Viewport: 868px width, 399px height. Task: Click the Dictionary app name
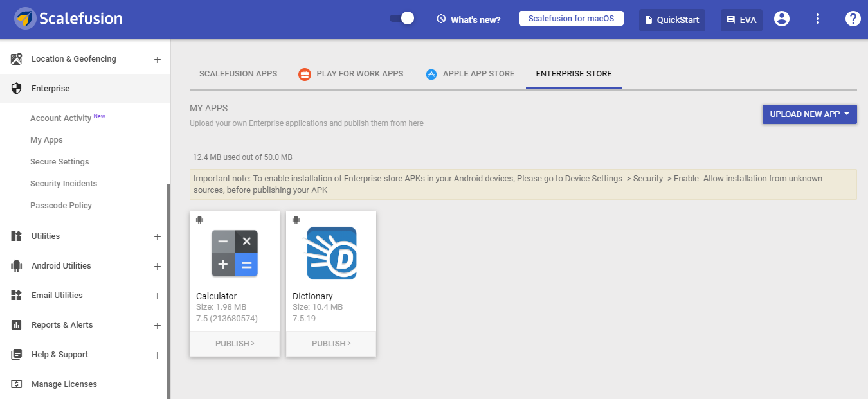click(312, 296)
